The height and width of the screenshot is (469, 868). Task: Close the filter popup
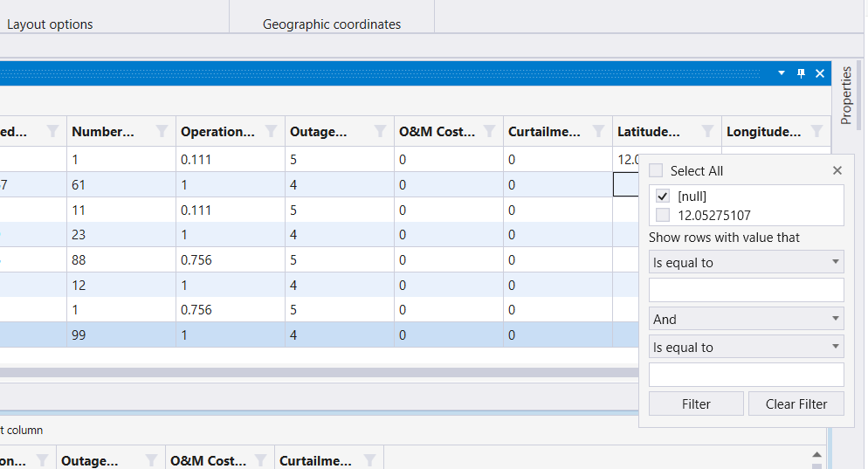point(837,170)
